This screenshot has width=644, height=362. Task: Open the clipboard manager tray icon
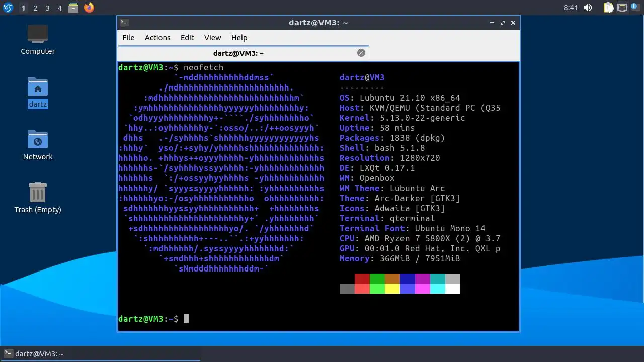pos(609,8)
